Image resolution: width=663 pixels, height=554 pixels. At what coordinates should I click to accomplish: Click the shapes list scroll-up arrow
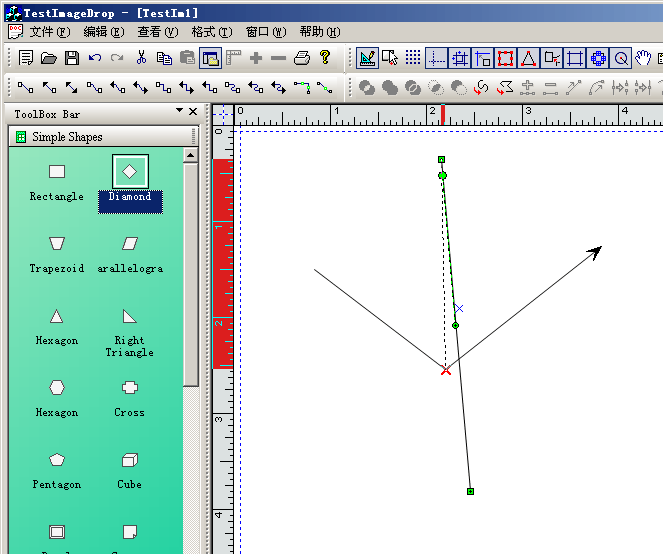(191, 156)
